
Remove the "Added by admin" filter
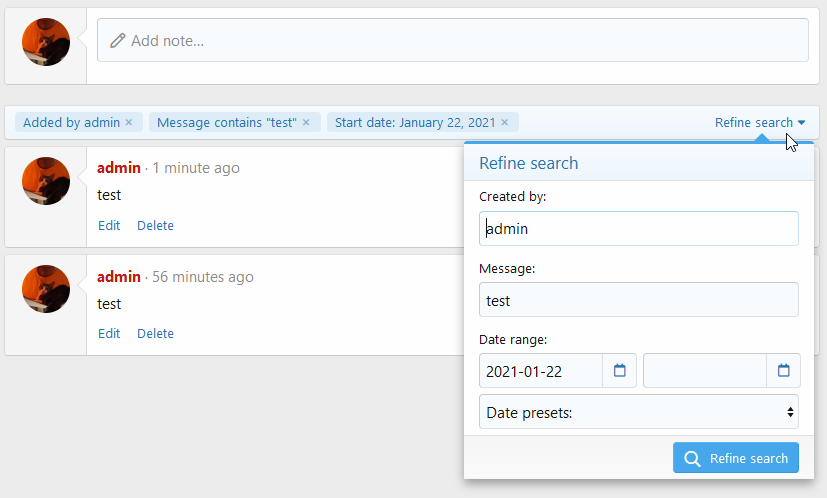129,123
